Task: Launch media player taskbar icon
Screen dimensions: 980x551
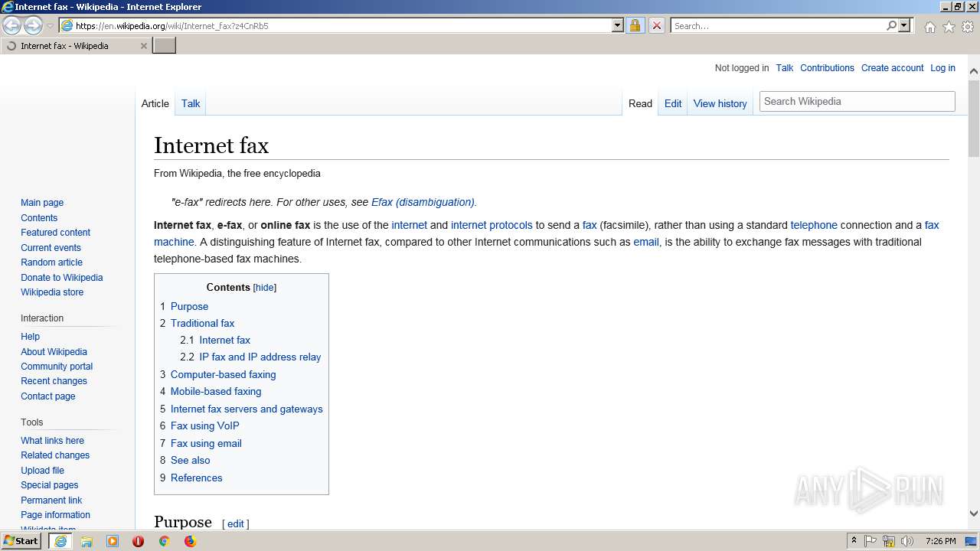Action: pos(113,541)
